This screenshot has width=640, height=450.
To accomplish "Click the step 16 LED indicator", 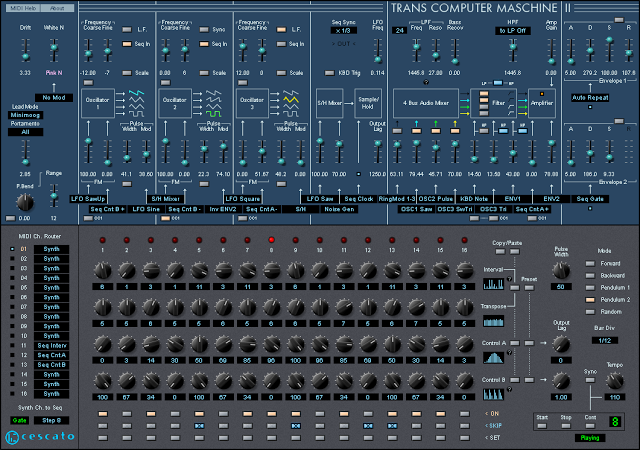I will 464,240.
